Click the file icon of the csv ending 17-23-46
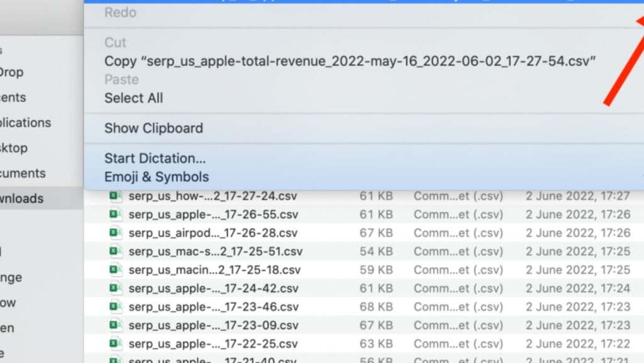644x363 pixels. coord(115,307)
